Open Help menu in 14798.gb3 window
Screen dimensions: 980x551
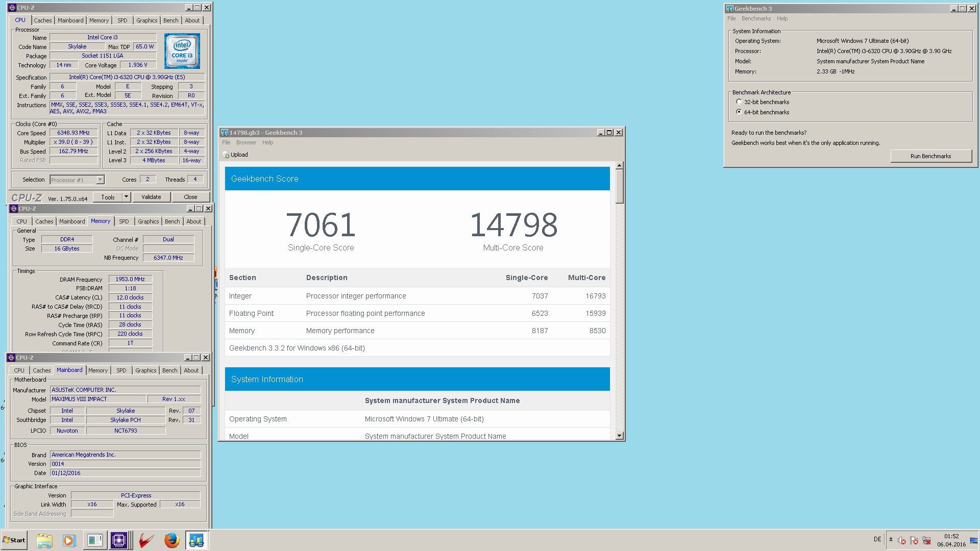pos(268,143)
